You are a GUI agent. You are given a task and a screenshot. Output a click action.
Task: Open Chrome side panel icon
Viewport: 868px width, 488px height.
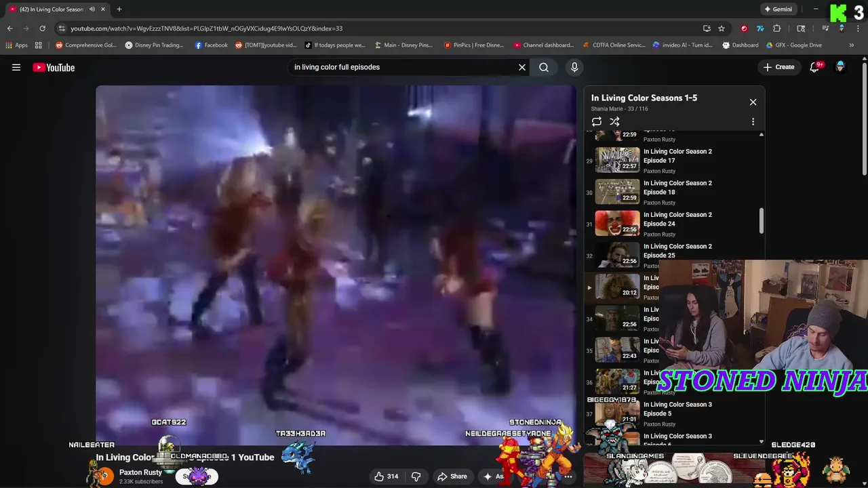click(x=801, y=28)
